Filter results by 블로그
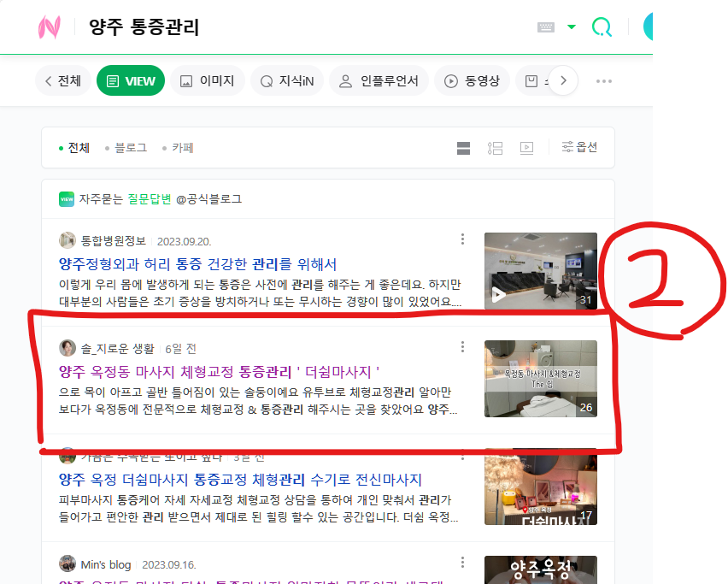This screenshot has width=728, height=584. (126, 148)
